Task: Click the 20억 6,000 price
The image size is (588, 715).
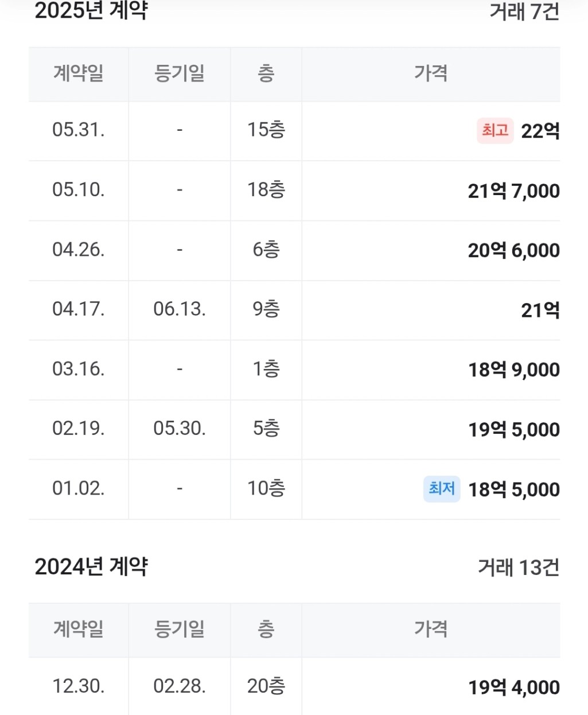Action: (514, 251)
